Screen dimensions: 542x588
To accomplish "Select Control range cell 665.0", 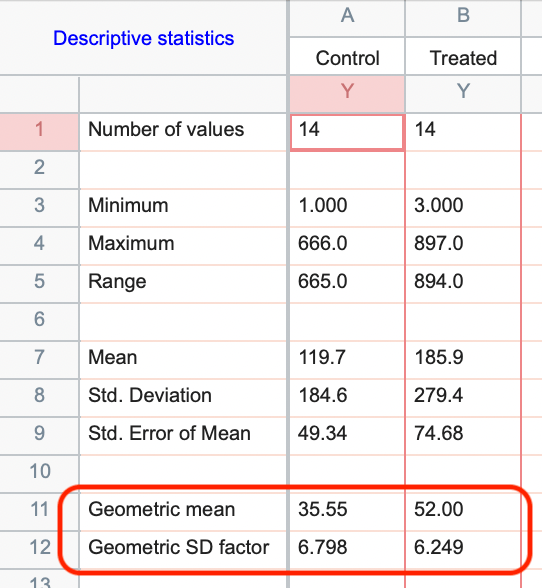I will 347,284.
